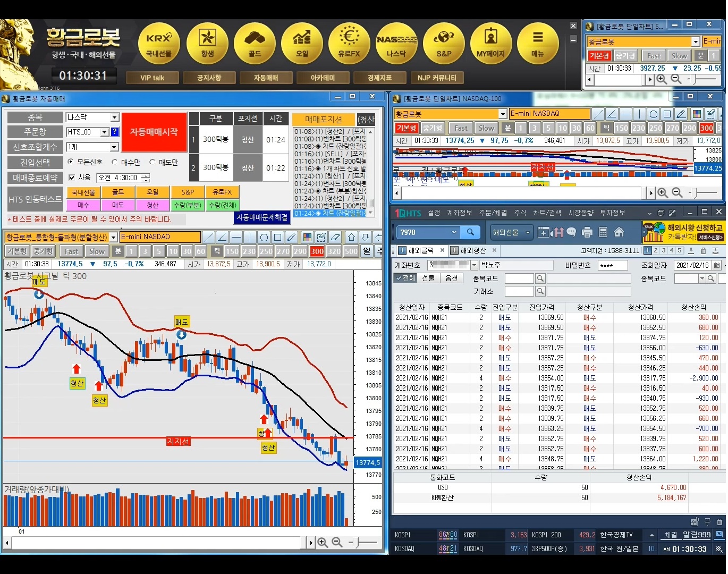Open the 메뉴 hamburger icon

(x=538, y=44)
